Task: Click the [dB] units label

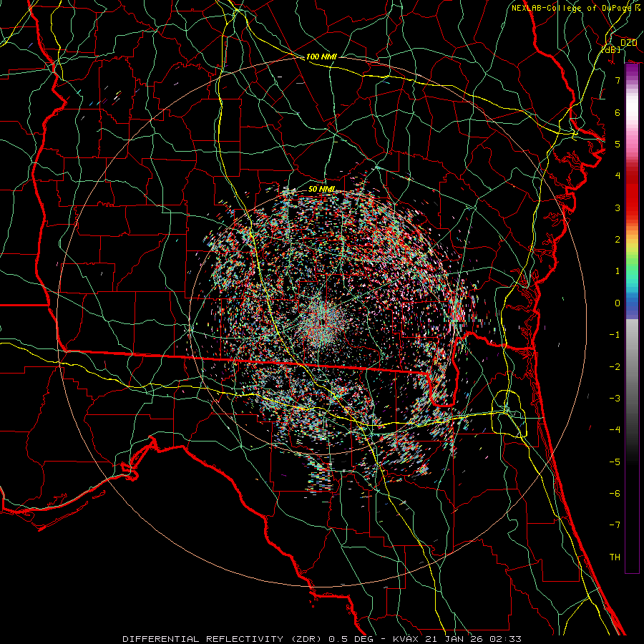Action: click(611, 49)
